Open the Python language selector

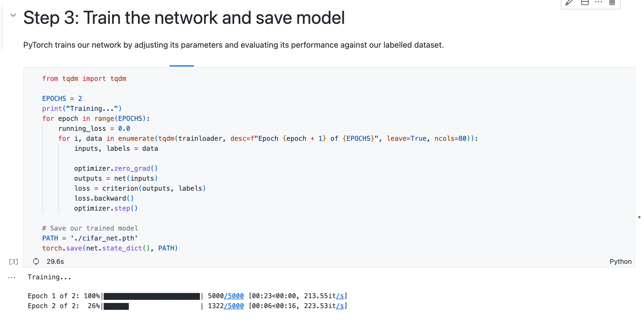pos(621,261)
